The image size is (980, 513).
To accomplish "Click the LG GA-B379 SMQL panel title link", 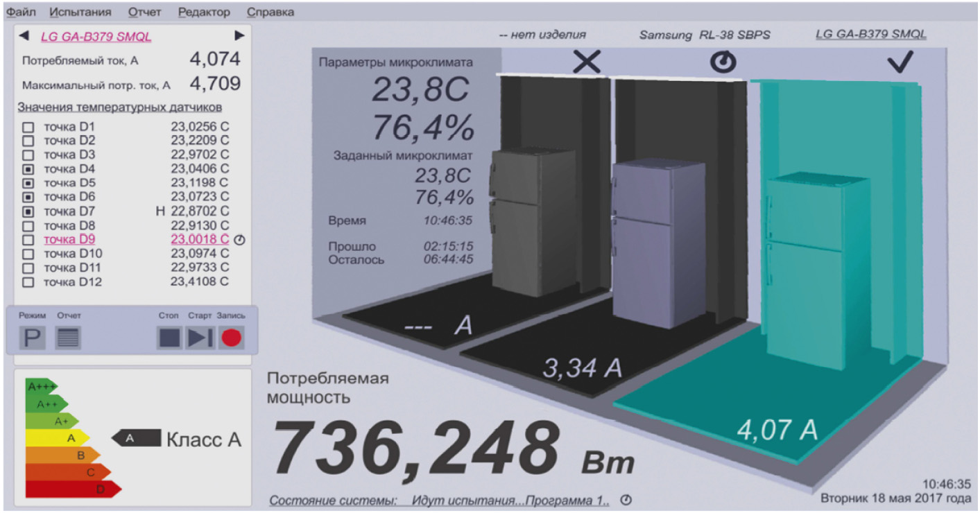I will (x=96, y=37).
